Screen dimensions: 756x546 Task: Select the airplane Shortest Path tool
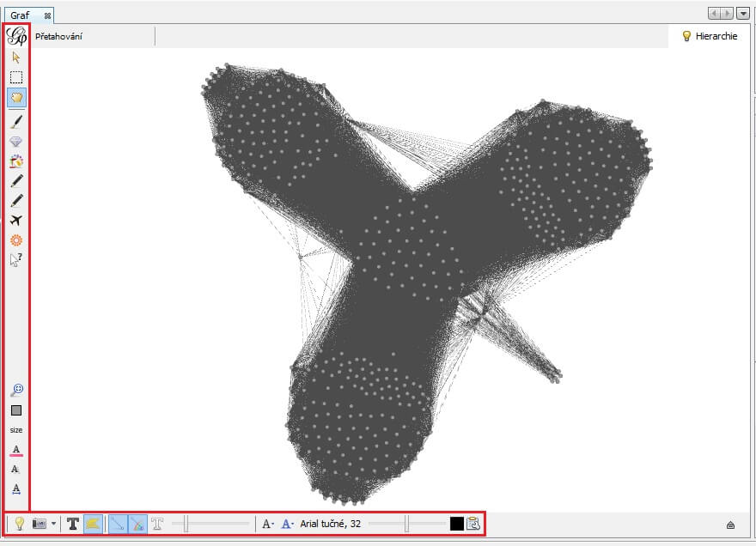pyautogui.click(x=16, y=221)
